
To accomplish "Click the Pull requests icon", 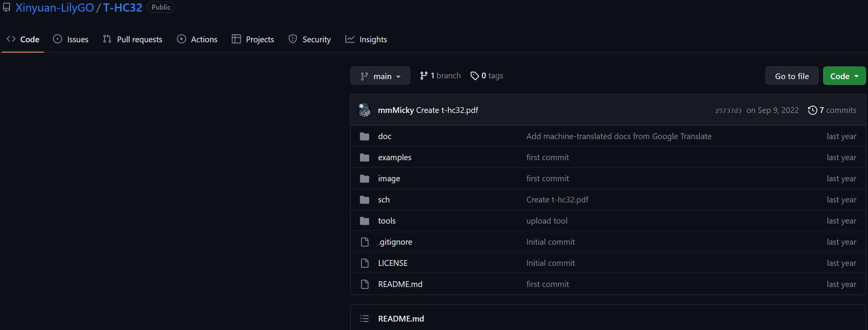I will pos(107,39).
